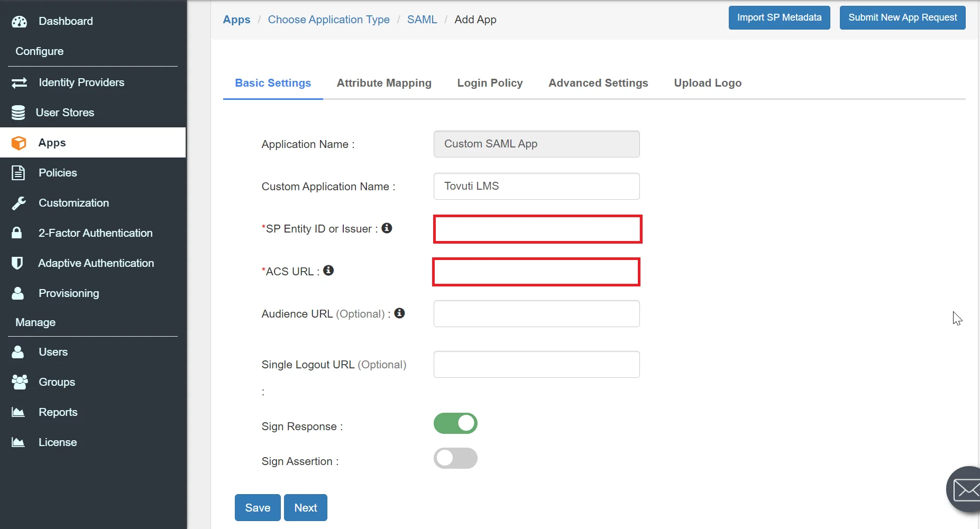Viewport: 980px width, 529px height.
Task: Switch to the Attribute Mapping tab
Action: 384,83
